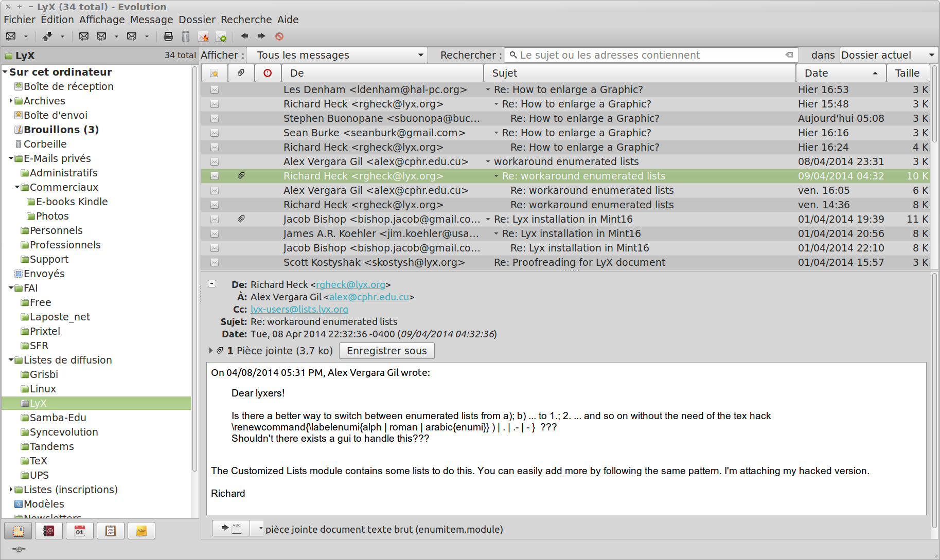Switch to Mail view button

coord(18,531)
